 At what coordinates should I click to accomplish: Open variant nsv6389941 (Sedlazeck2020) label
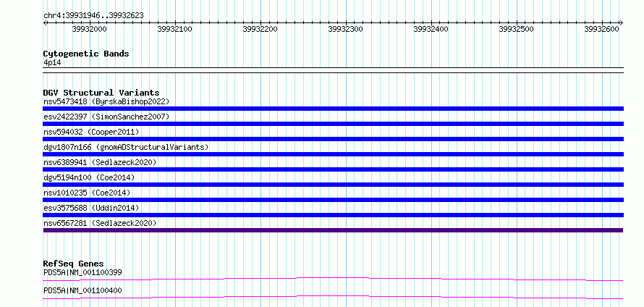click(100, 162)
